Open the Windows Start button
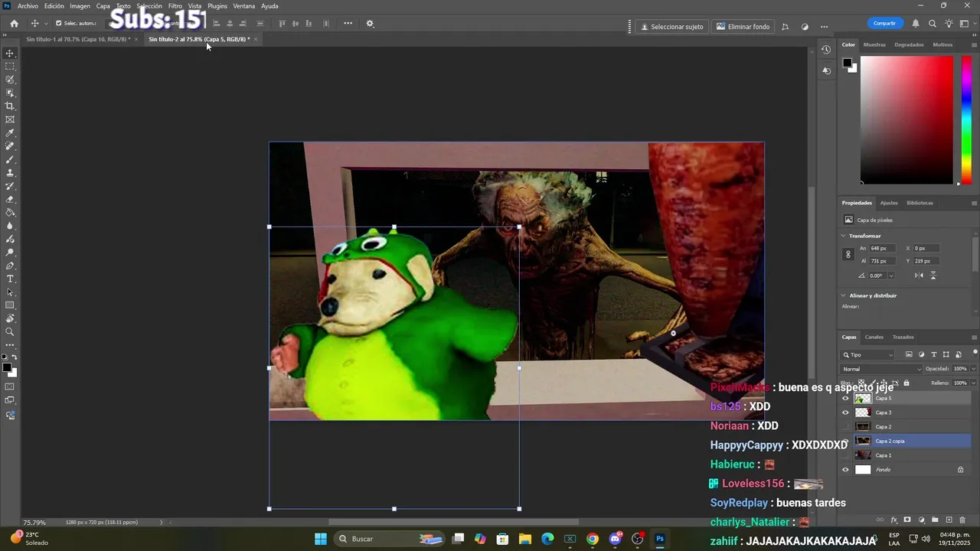Screen dimensions: 980x551 321,539
